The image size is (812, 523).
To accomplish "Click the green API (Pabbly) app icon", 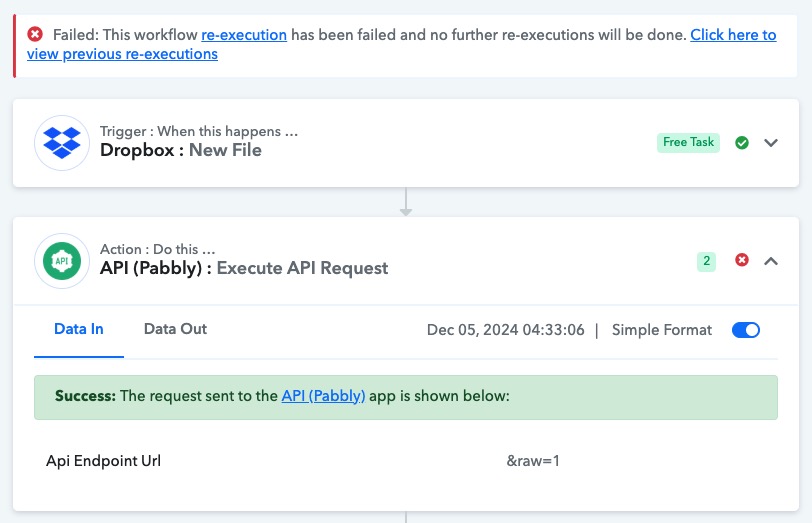I will click(x=62, y=260).
